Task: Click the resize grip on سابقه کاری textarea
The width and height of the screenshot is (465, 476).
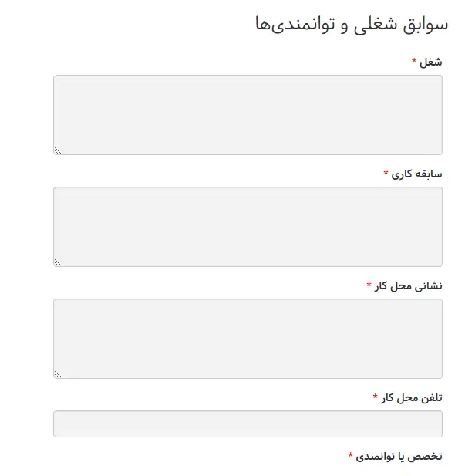Action: point(58,262)
